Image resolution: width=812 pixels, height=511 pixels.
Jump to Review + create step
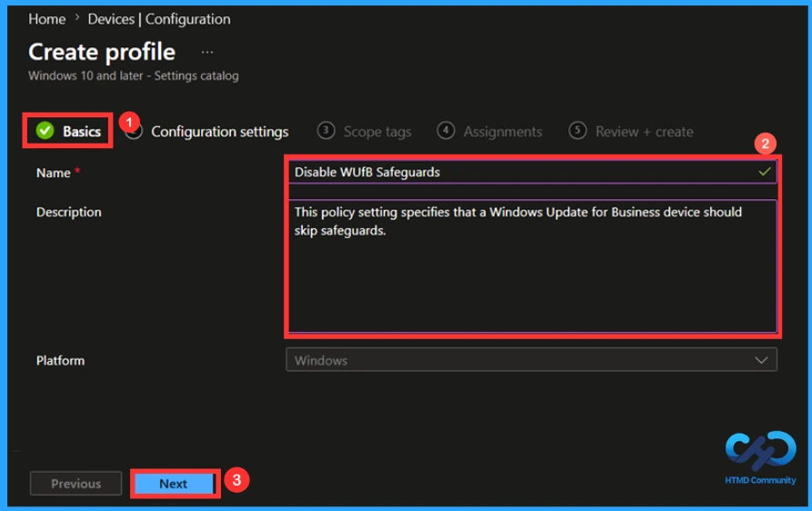pos(631,132)
